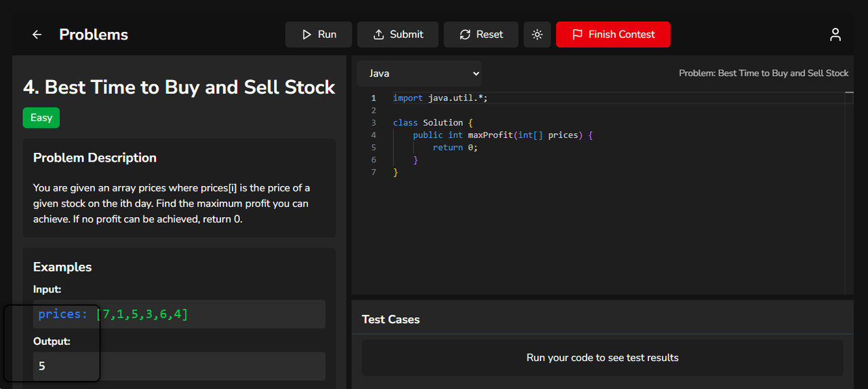The height and width of the screenshot is (389, 868).
Task: Click the play icon on Run
Action: (x=307, y=35)
